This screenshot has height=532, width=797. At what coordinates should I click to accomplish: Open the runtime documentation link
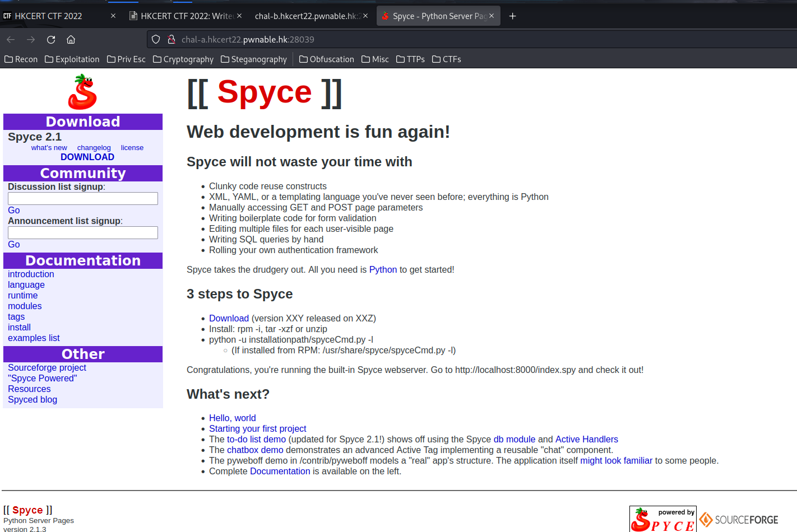click(x=23, y=296)
